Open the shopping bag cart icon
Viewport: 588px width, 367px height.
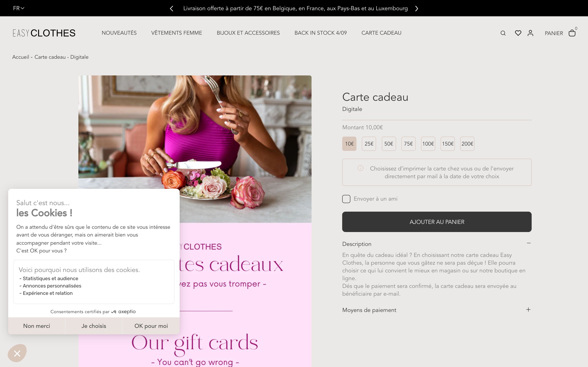(572, 33)
